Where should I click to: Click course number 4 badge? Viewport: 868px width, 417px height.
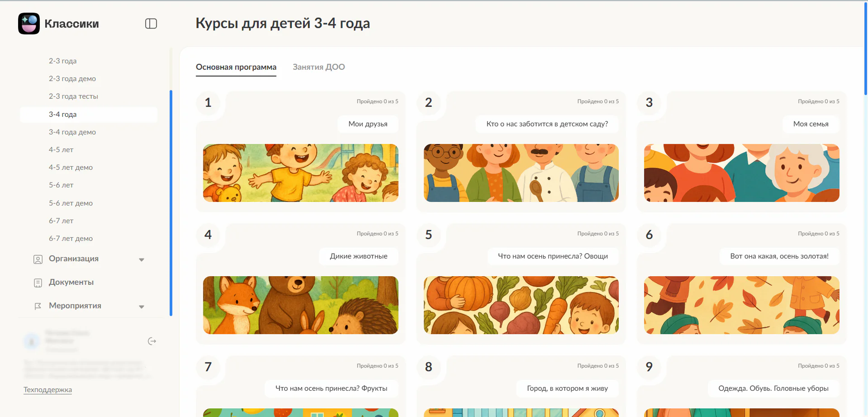point(208,235)
